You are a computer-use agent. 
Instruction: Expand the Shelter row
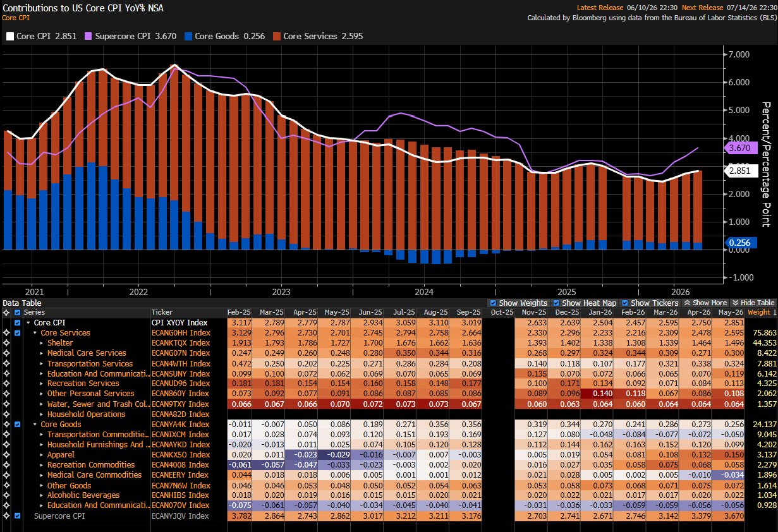click(42, 343)
